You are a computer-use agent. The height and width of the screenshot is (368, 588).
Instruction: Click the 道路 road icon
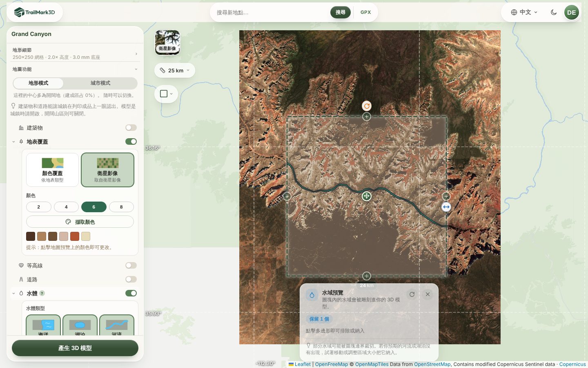tap(21, 279)
